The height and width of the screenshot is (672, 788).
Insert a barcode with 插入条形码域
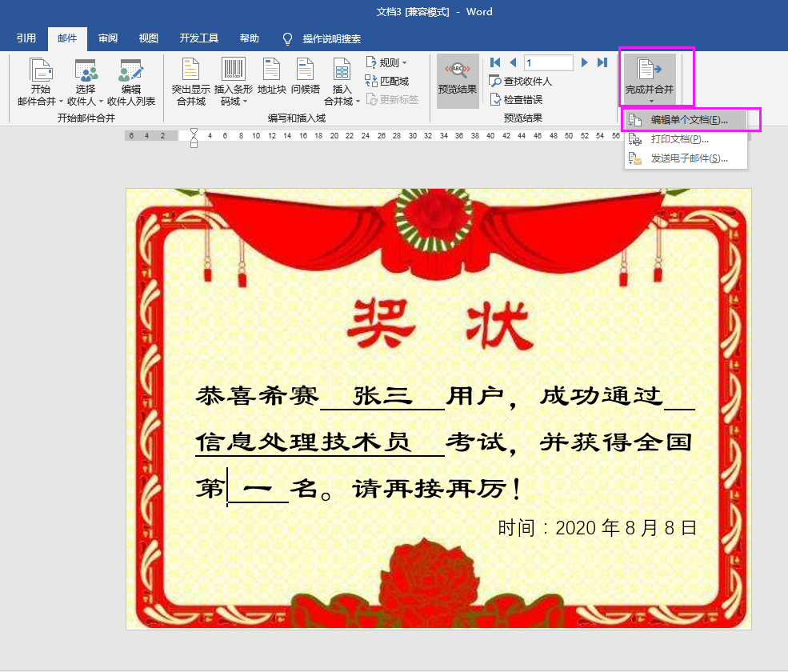click(x=233, y=78)
